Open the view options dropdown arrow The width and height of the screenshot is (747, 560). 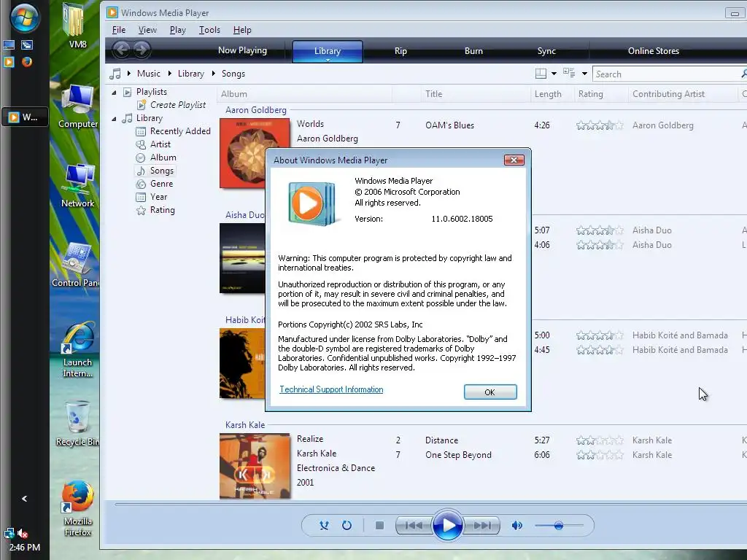pos(584,74)
